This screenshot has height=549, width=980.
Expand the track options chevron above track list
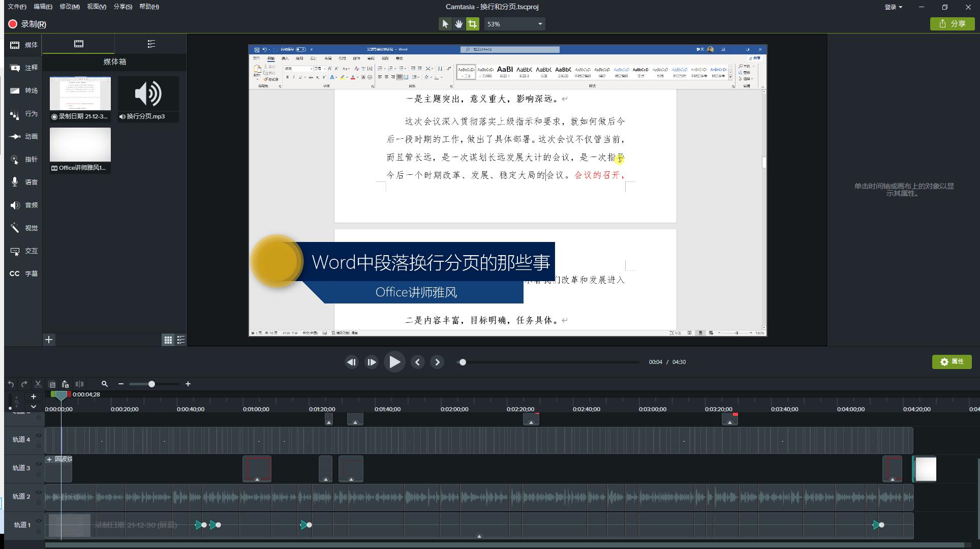[34, 407]
